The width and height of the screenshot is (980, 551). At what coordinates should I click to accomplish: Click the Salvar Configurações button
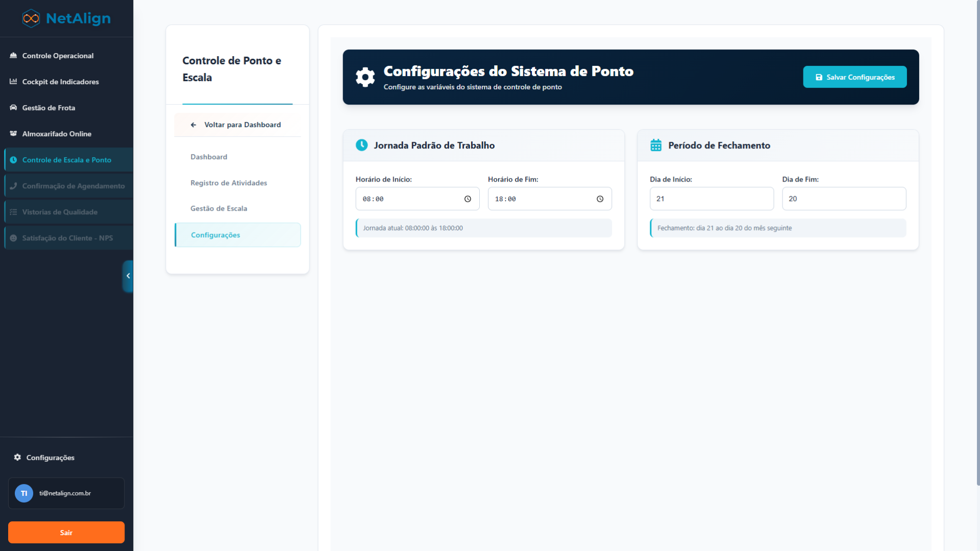[854, 77]
